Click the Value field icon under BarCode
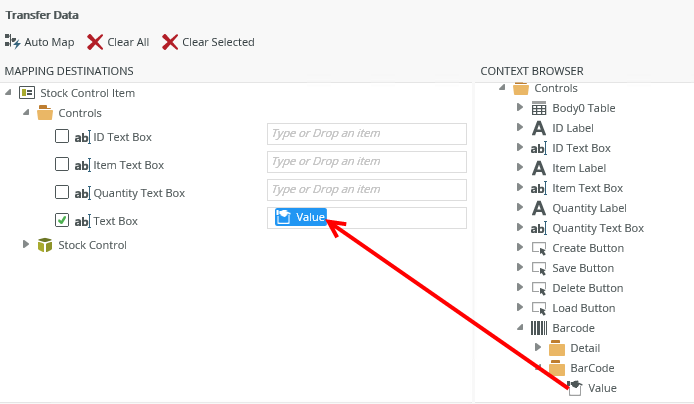 point(574,387)
